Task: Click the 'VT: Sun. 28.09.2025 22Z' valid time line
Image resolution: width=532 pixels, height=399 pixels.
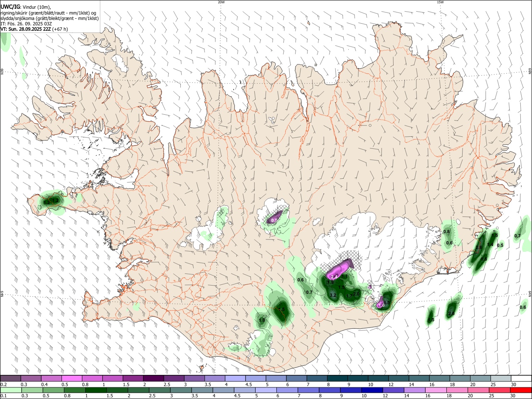Action: click(x=26, y=29)
